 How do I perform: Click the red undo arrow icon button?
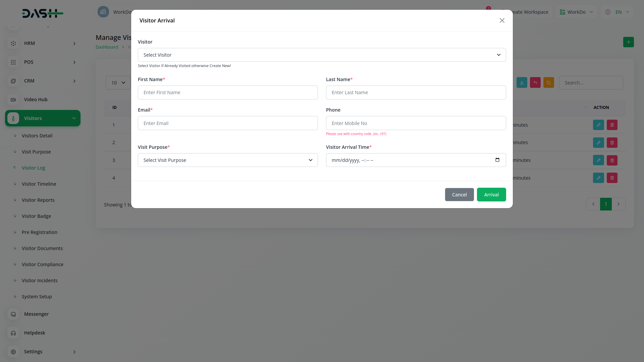[x=535, y=83]
